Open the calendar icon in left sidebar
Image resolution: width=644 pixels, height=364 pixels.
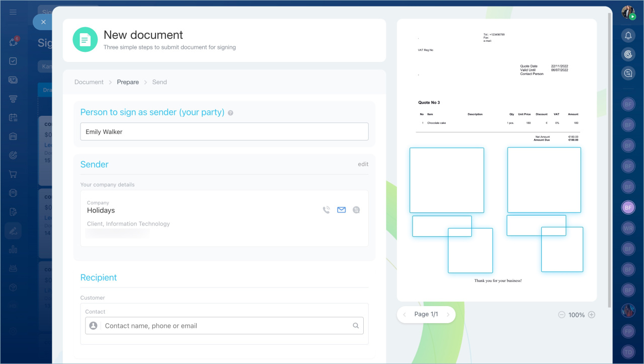14,117
